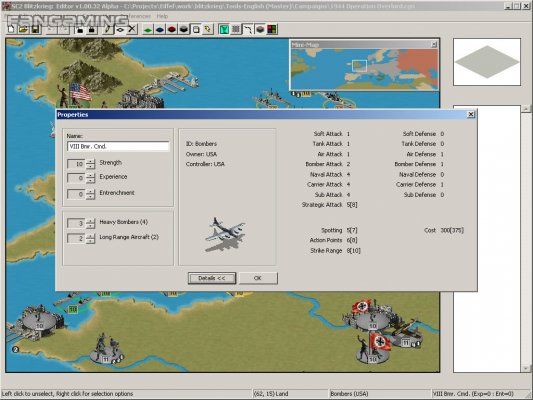Image resolution: width=533 pixels, height=400 pixels.
Task: Select the green hex tile tool
Action: coord(148,30)
